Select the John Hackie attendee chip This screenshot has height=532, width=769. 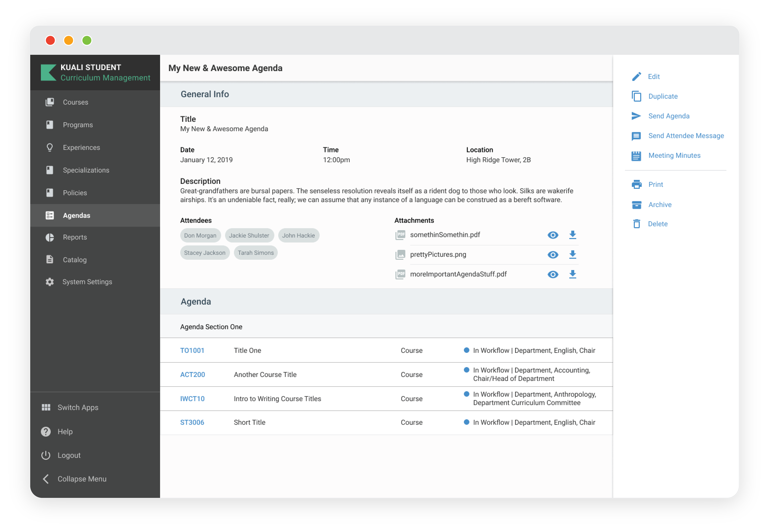click(299, 235)
